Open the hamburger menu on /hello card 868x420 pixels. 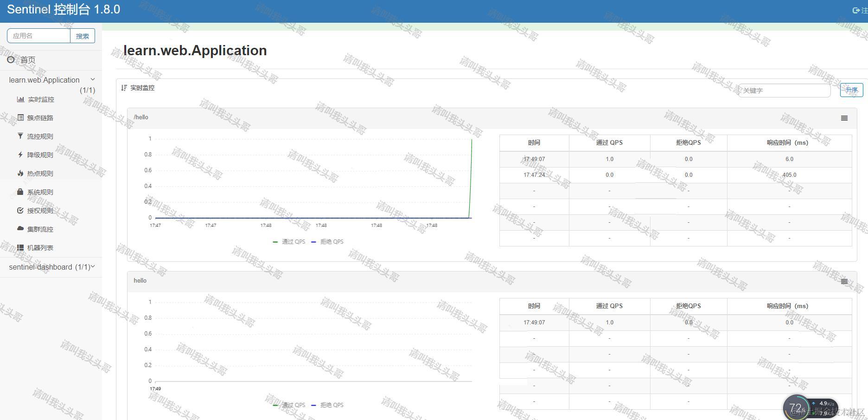pos(843,118)
